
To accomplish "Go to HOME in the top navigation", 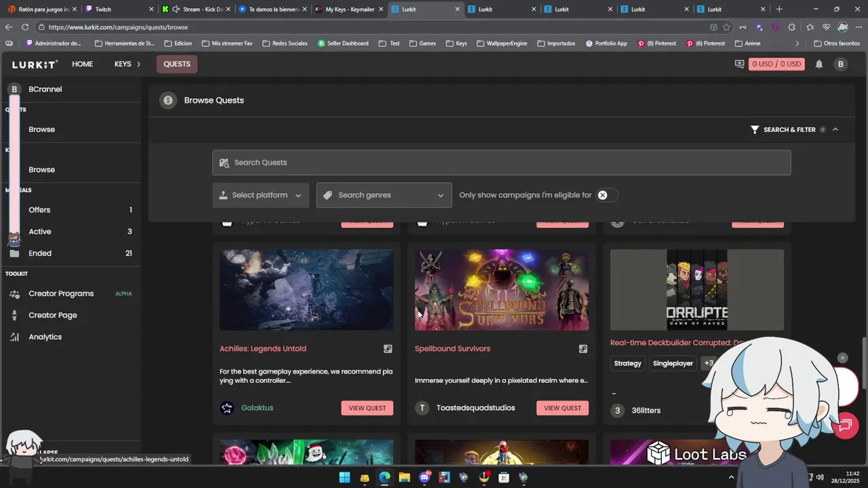I will pos(83,64).
